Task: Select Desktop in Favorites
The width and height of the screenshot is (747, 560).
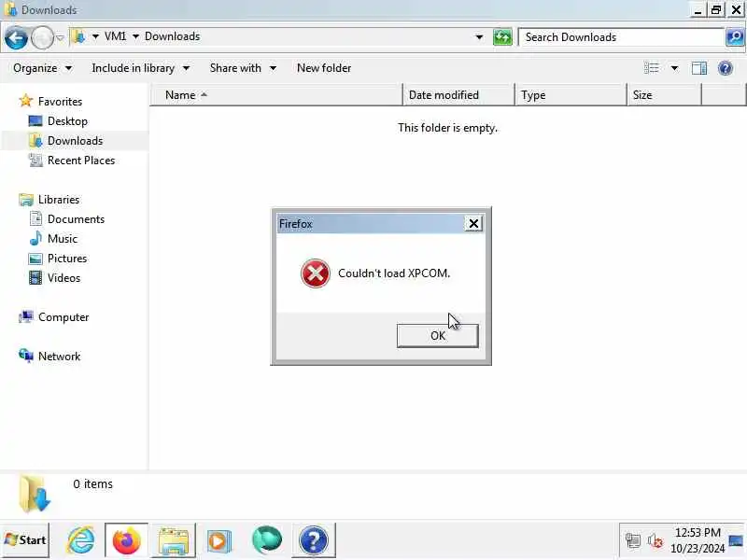Action: coord(67,121)
